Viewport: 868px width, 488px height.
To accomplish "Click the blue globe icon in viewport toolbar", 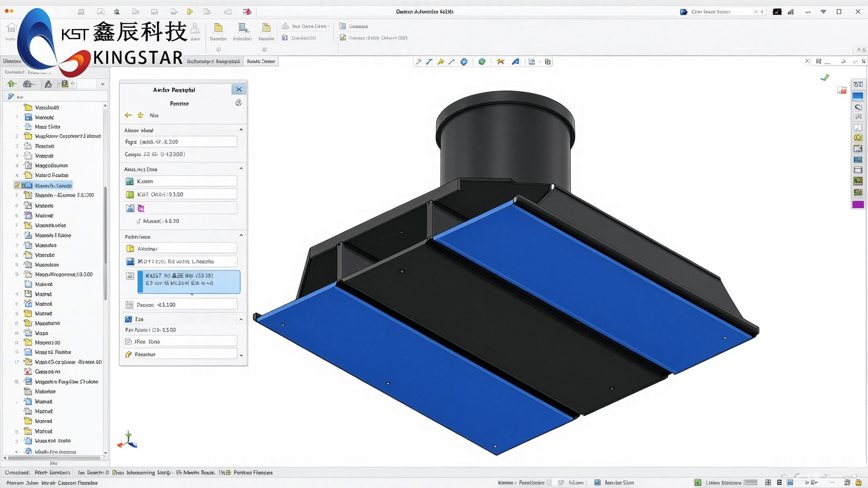I will point(464,62).
